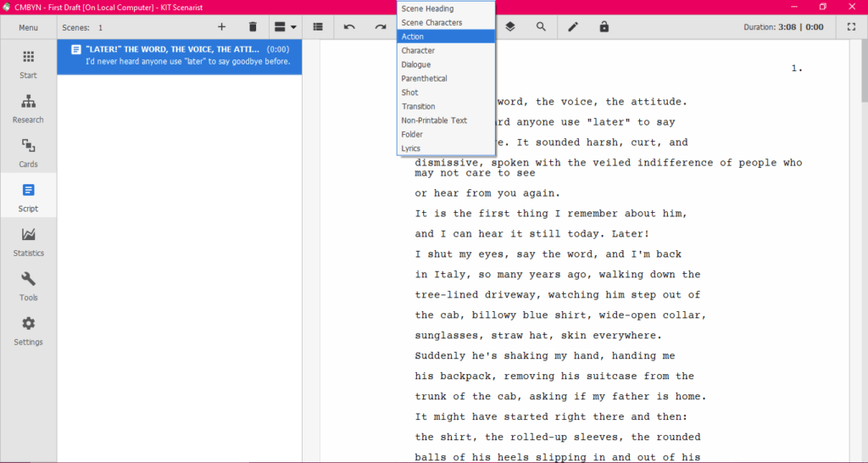Click the Scenes: 1 counter label
868x463 pixels.
pyautogui.click(x=82, y=27)
